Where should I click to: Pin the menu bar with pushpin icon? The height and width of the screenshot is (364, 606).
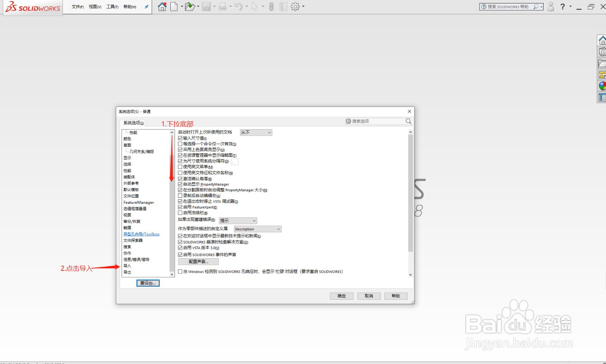pyautogui.click(x=147, y=6)
